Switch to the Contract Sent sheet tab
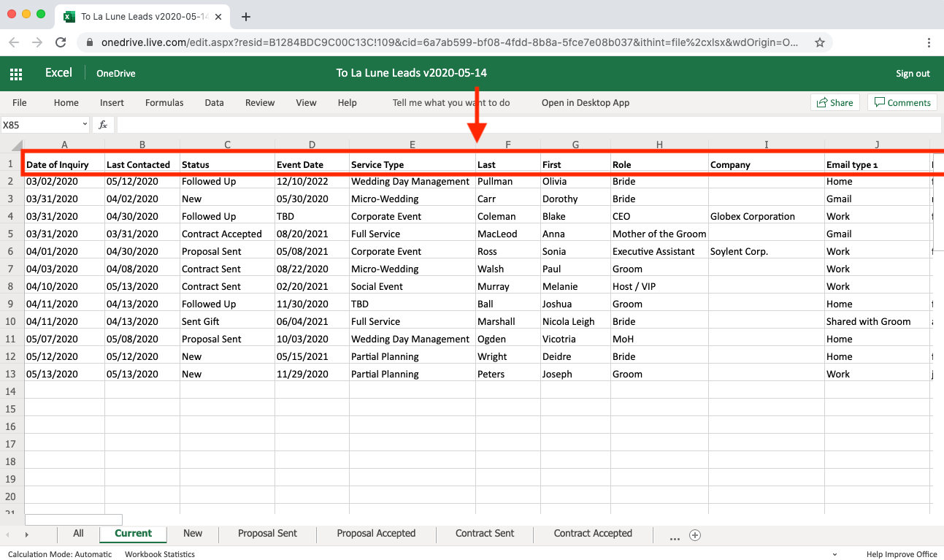The width and height of the screenshot is (944, 560). (x=485, y=534)
